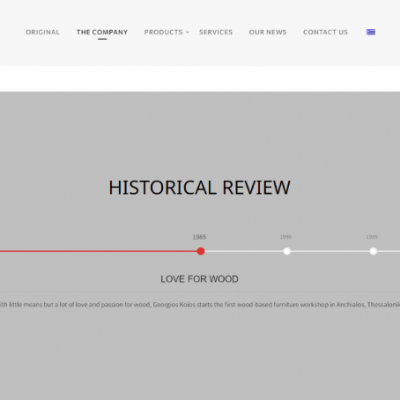
Task: Click the 1990 year label
Action: pyautogui.click(x=286, y=237)
